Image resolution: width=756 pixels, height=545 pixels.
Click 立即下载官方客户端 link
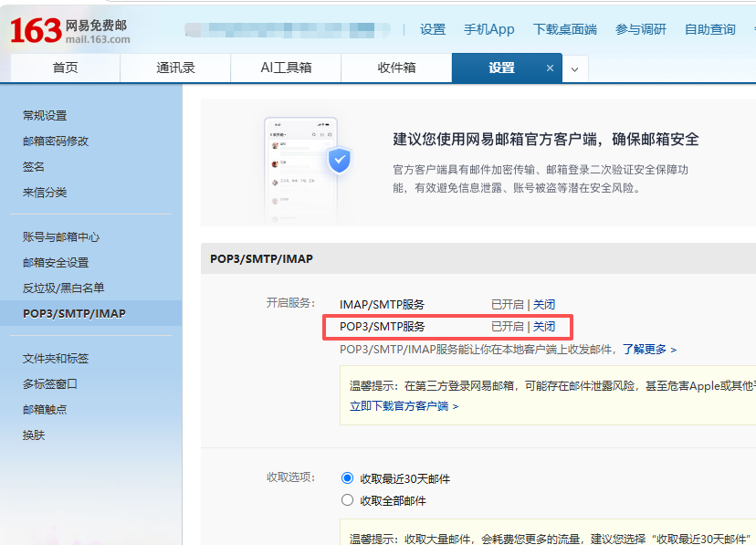[404, 406]
